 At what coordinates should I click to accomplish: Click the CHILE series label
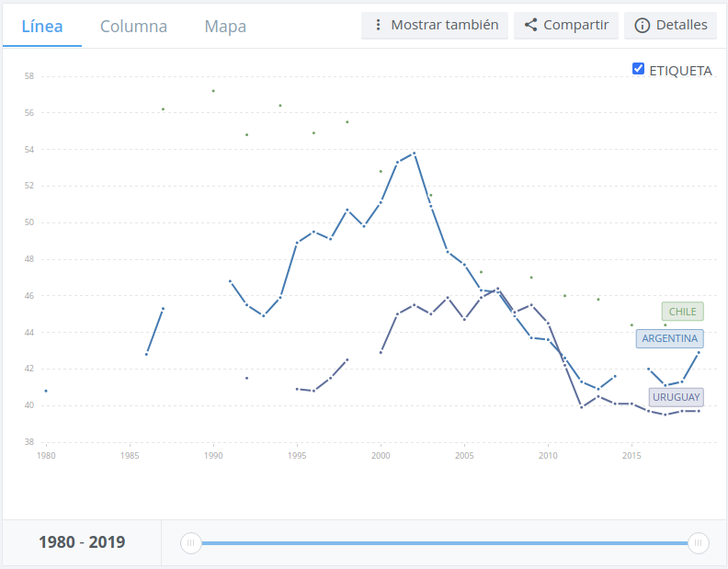[x=682, y=312]
